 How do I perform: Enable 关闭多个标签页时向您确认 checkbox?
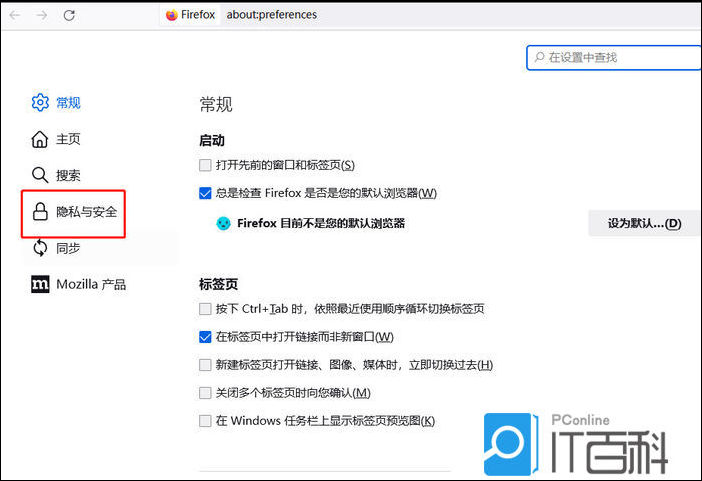[205, 393]
